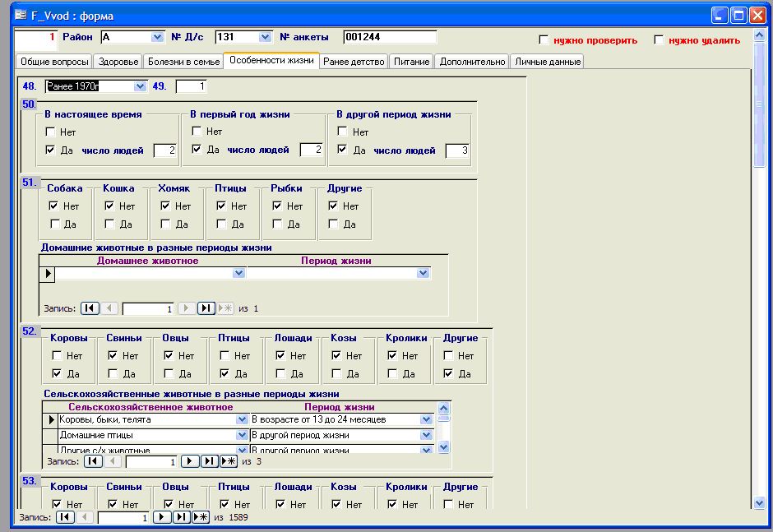
Task: Expand period dropdown for Домашние птицы row
Action: coord(426,435)
